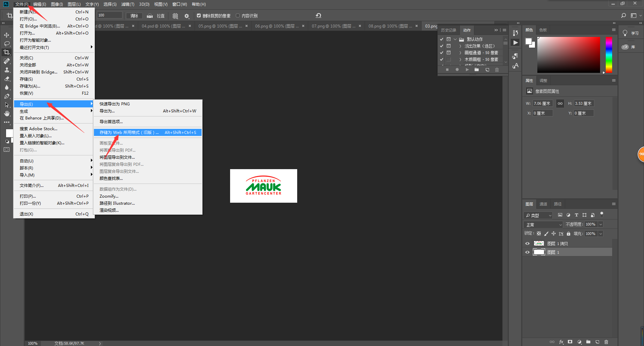Select the Pen tool
The width and height of the screenshot is (644, 346).
click(7, 96)
